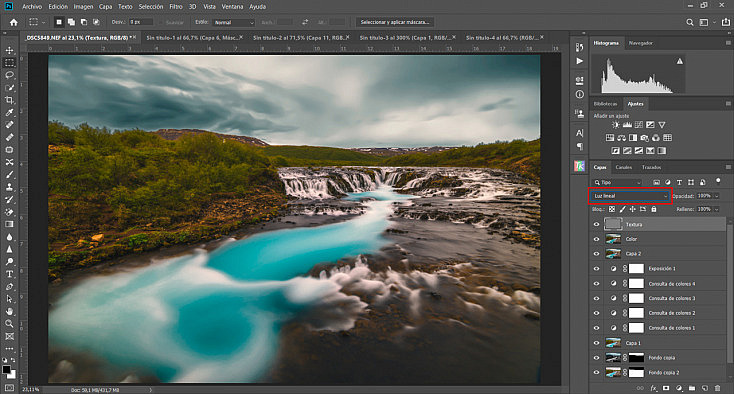The image size is (734, 394).
Task: Open the Character panel icon
Action: (x=580, y=133)
